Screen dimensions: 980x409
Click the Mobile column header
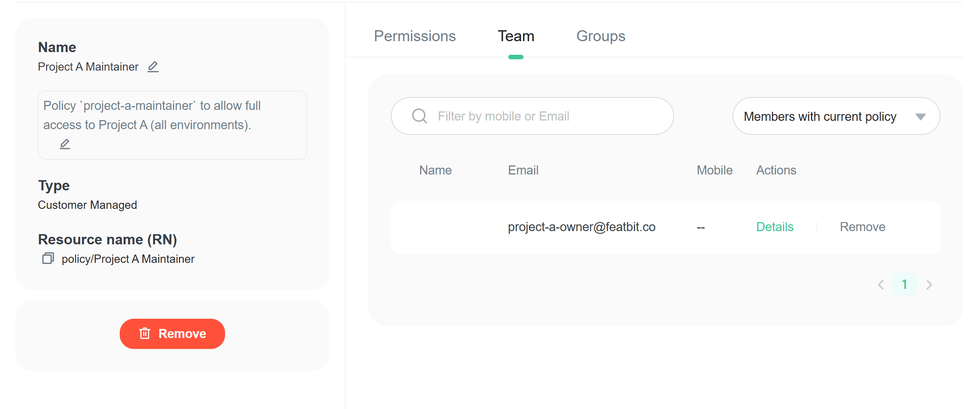(x=715, y=170)
